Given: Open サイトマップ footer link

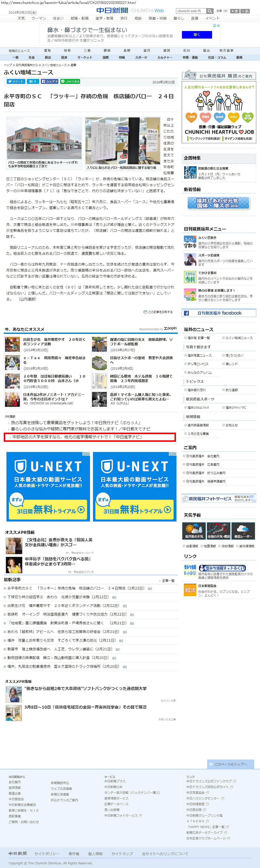Looking at the screenshot, I should (122, 854).
